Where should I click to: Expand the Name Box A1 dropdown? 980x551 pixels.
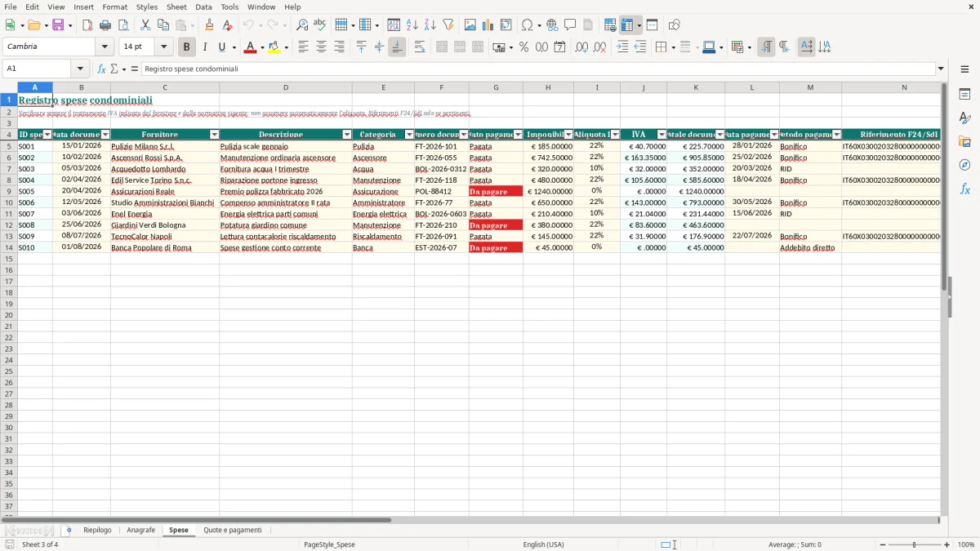tap(80, 69)
